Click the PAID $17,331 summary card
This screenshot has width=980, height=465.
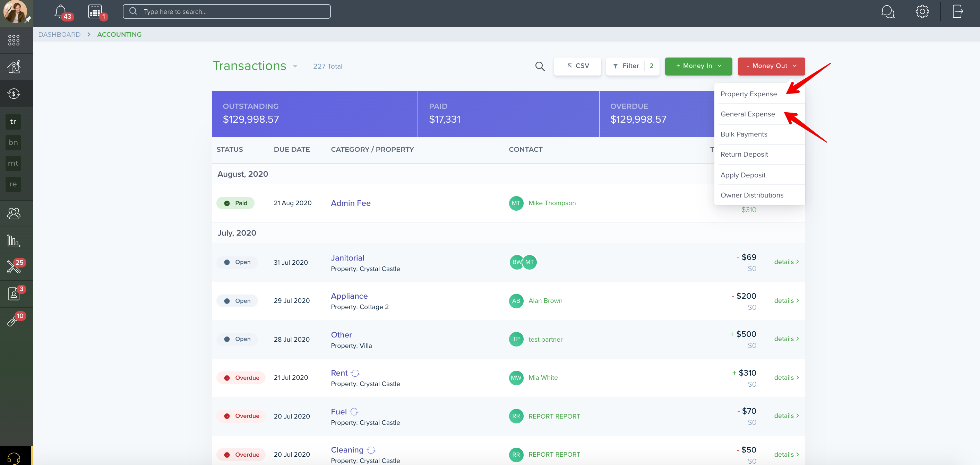coord(508,114)
